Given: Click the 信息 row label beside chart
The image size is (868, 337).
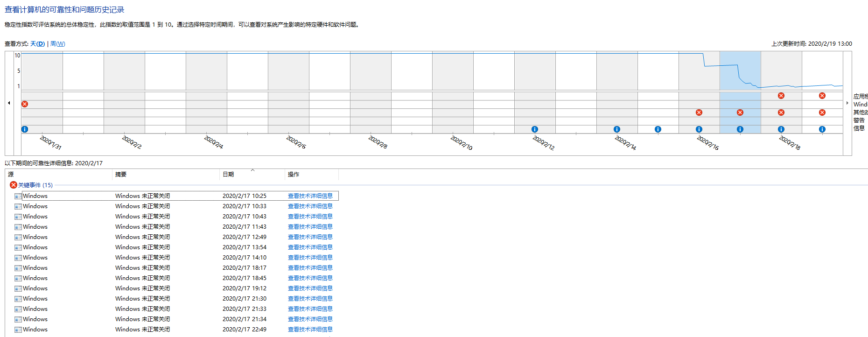Looking at the screenshot, I should coord(859,128).
